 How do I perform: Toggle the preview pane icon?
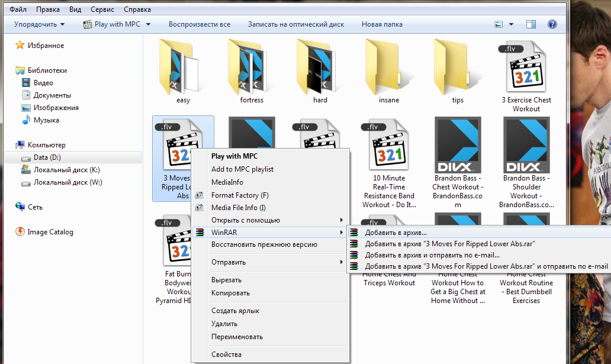pos(530,24)
